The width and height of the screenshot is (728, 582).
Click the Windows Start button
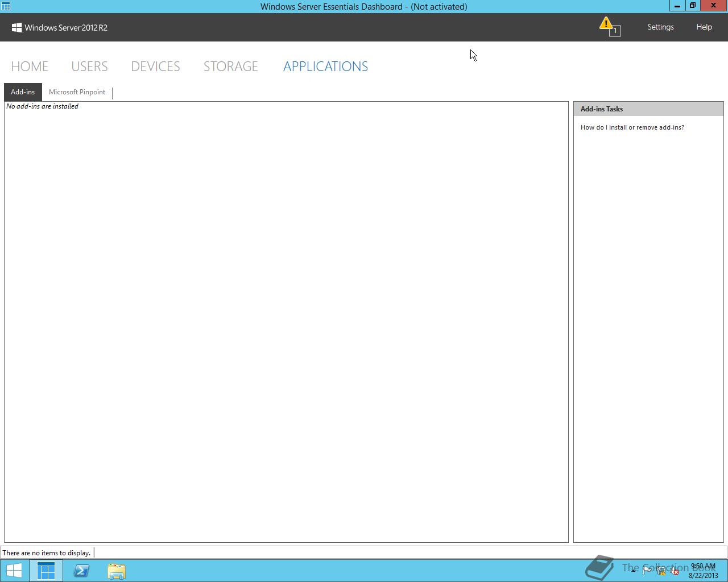point(14,571)
